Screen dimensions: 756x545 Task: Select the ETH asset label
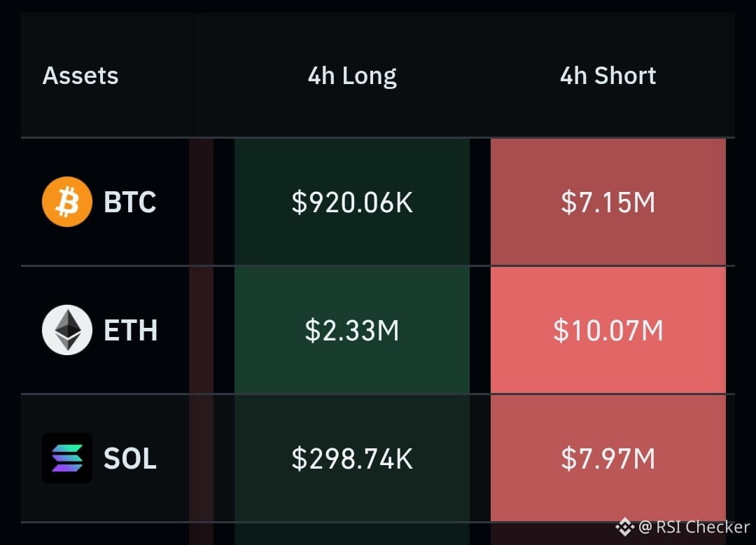[x=131, y=331]
